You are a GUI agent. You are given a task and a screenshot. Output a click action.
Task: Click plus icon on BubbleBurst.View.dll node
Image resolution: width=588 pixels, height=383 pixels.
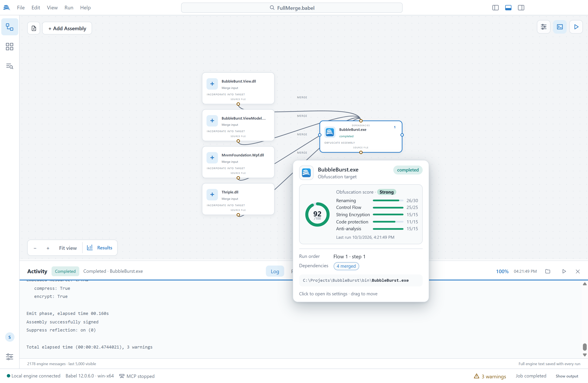pyautogui.click(x=212, y=84)
